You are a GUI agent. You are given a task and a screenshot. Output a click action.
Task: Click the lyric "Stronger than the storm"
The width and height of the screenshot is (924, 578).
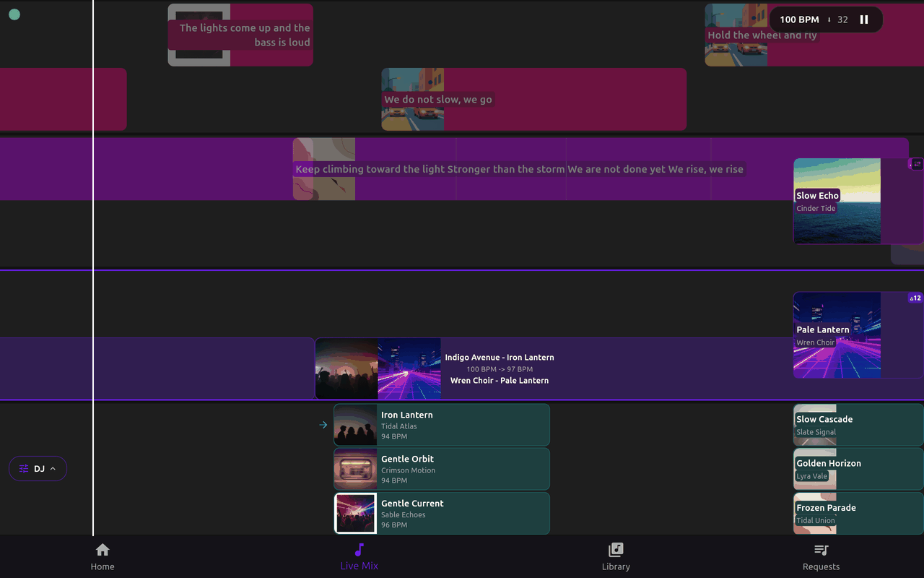pyautogui.click(x=506, y=169)
